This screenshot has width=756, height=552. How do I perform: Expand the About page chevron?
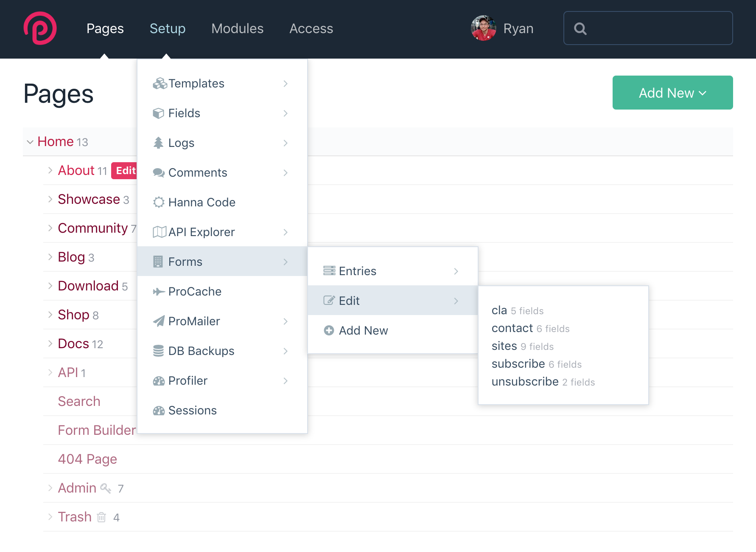coord(50,170)
